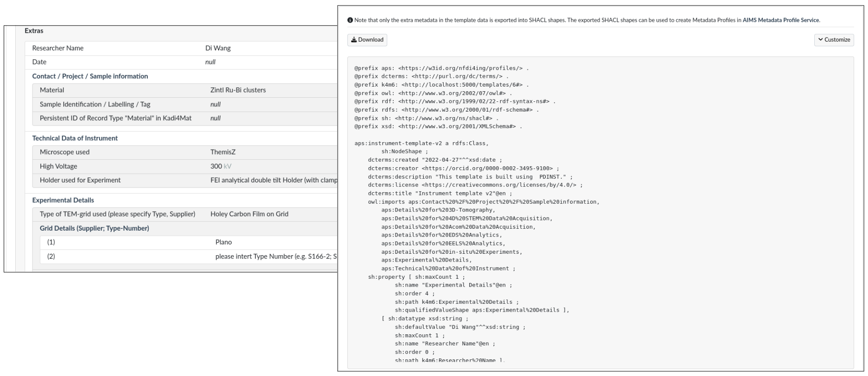Open the Customize dropdown
The width and height of the screenshot is (868, 376).
pos(834,40)
